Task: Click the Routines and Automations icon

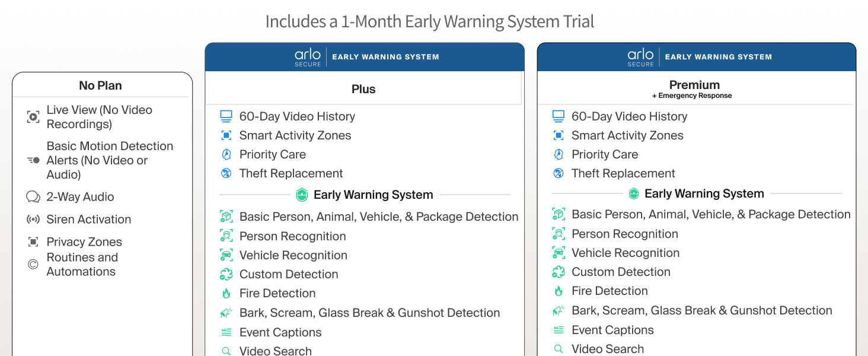Action: click(33, 265)
